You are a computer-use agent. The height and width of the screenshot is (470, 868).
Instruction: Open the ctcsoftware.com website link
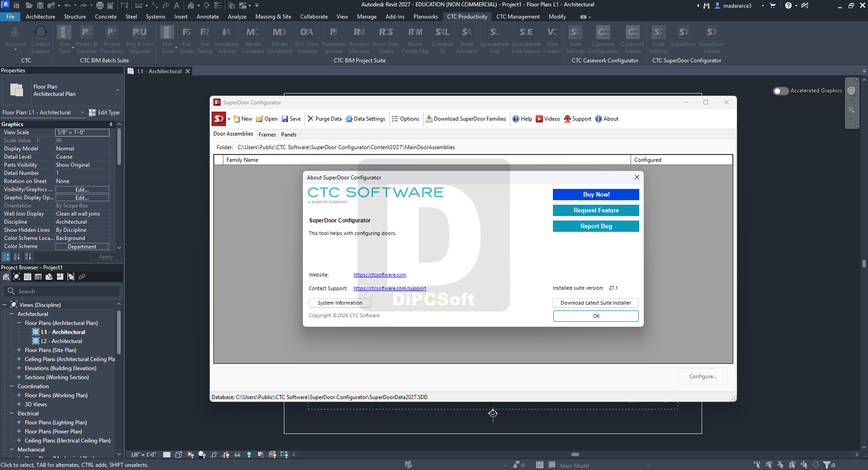(380, 275)
